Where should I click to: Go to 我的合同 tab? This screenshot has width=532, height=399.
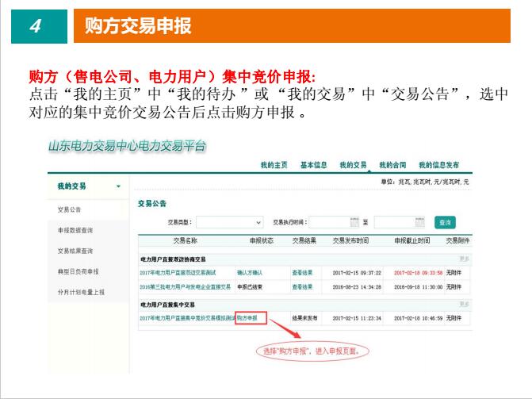click(392, 165)
